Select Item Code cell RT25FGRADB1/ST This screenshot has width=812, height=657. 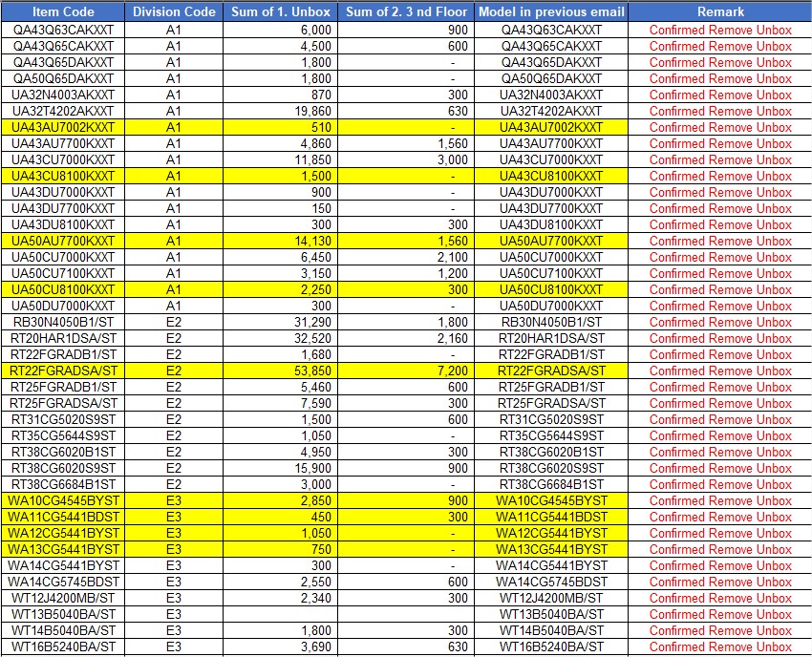click(63, 387)
